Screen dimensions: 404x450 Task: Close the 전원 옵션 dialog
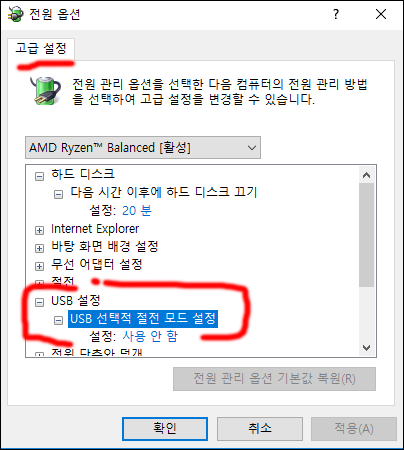[381, 14]
